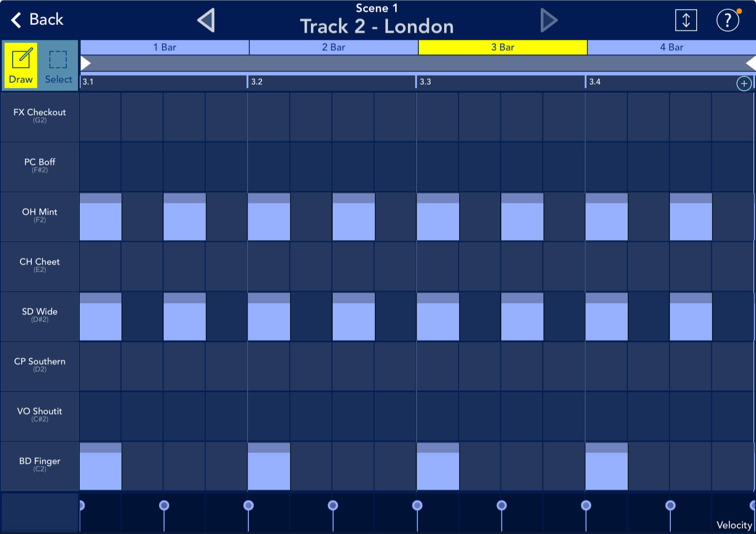This screenshot has width=756, height=534.
Task: Toggle the last SD Wide note
Action: point(691,317)
